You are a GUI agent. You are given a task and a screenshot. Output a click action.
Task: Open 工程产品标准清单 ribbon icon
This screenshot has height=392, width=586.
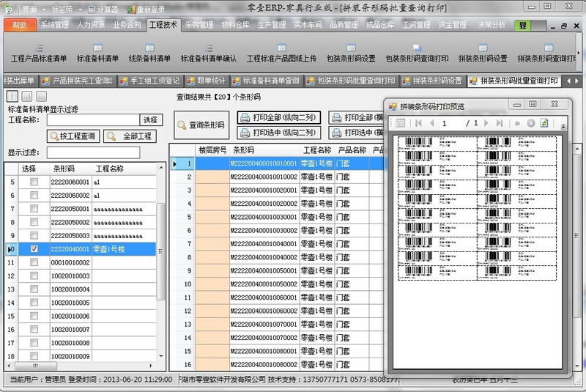click(x=39, y=48)
